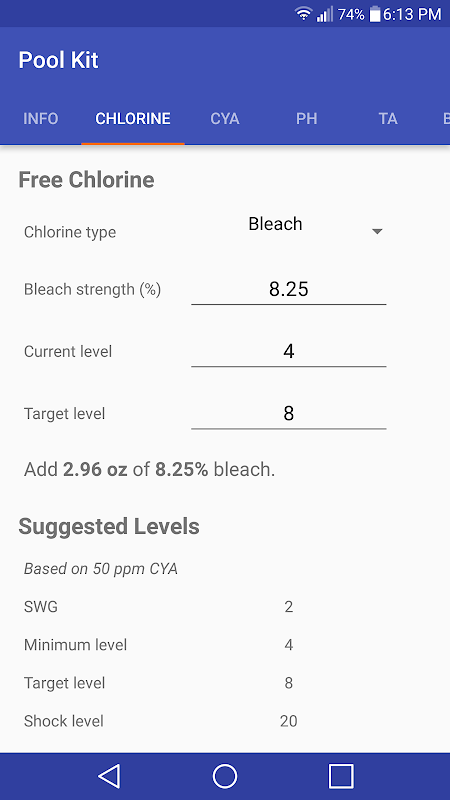Tap the cellular signal bars icon
The image size is (450, 800).
pyautogui.click(x=324, y=14)
